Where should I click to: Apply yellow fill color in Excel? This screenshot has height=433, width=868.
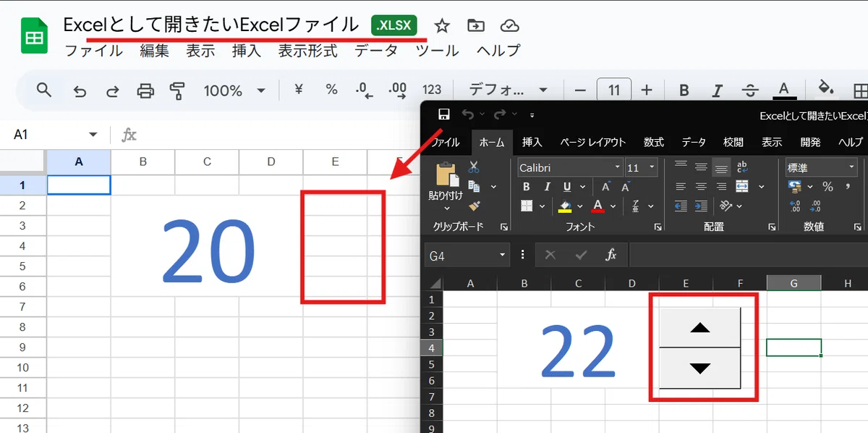(x=565, y=206)
